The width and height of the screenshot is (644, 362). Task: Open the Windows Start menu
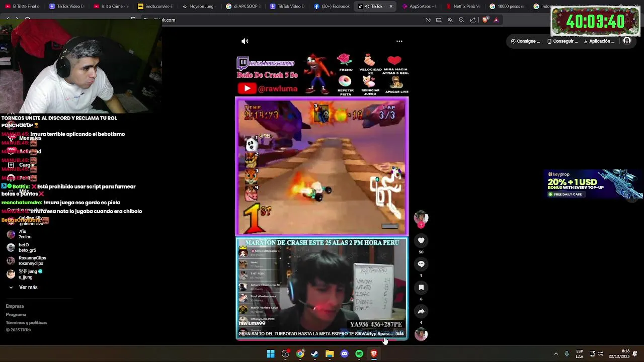click(271, 354)
